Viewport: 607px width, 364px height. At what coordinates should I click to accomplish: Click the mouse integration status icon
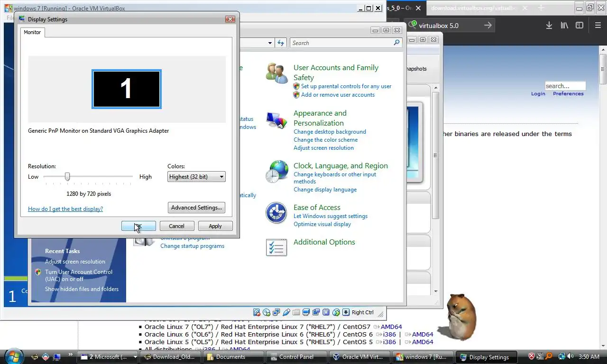[x=336, y=312]
